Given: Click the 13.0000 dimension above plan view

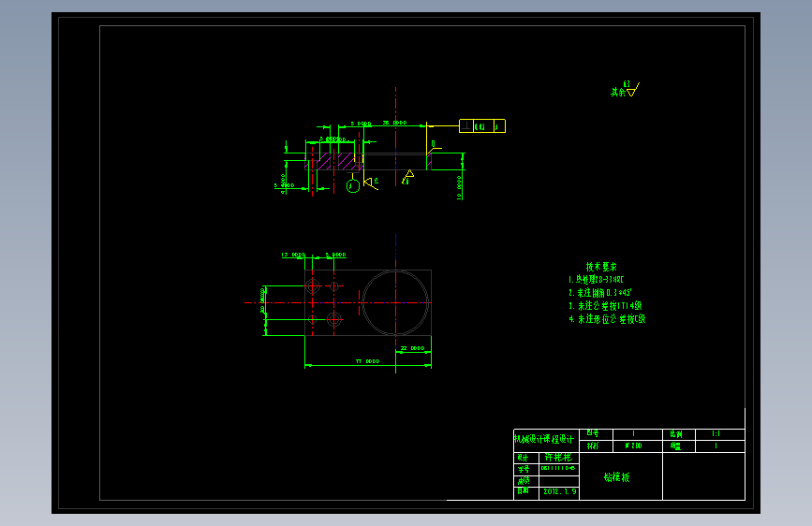Looking at the screenshot, I should [293, 255].
